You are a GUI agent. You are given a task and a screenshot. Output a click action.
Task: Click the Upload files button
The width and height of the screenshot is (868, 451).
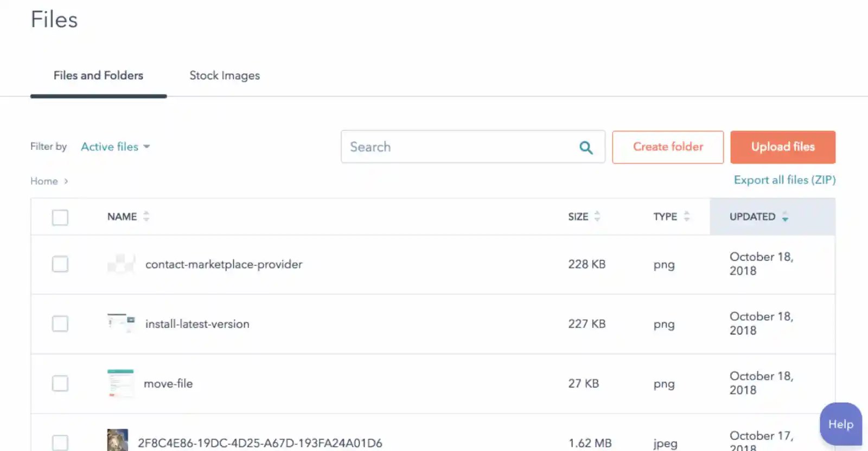pos(782,147)
